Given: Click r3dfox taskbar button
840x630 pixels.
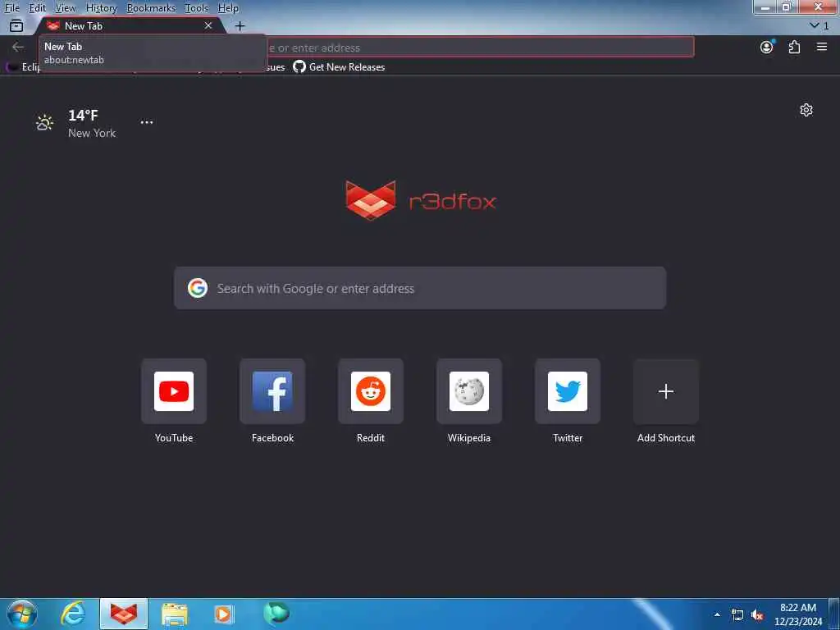Looking at the screenshot, I should [124, 614].
